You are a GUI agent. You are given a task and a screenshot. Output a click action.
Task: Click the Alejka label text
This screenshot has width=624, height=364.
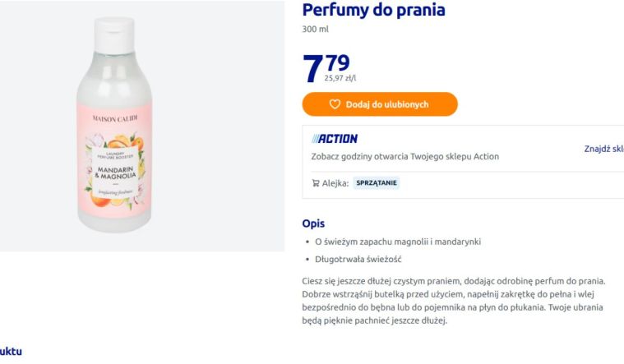coord(335,183)
